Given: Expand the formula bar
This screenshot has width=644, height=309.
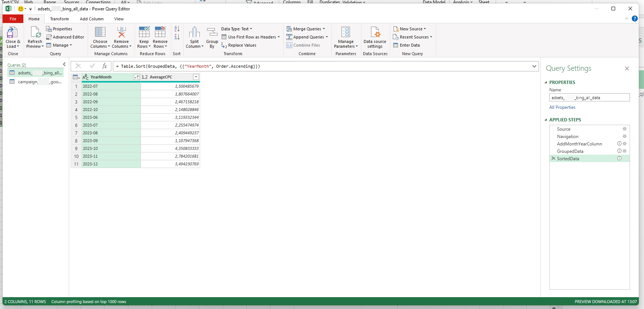Looking at the screenshot, I should point(534,66).
